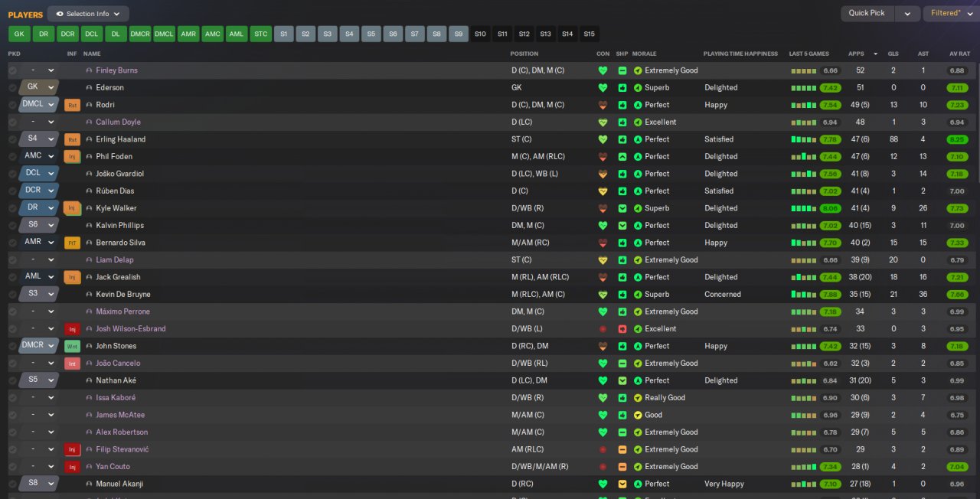
Task: Click the red Inj icon beside Josh Wilson-Esbrand
Action: point(73,329)
